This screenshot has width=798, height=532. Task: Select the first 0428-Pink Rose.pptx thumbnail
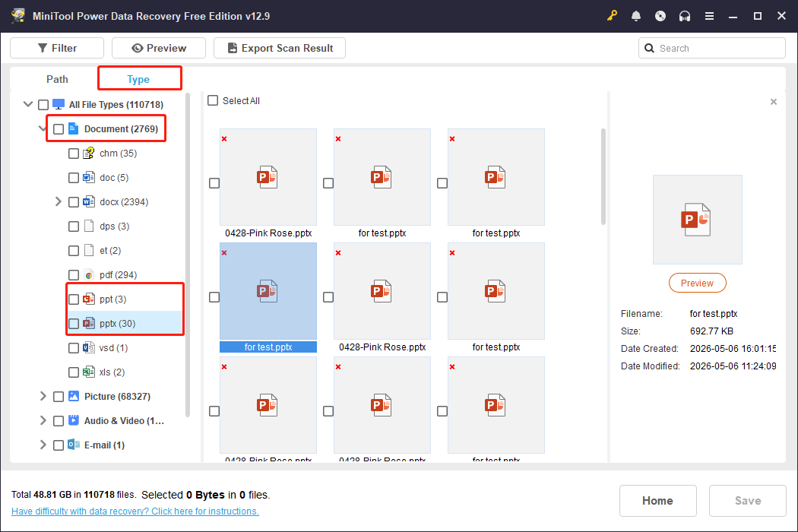[268, 176]
